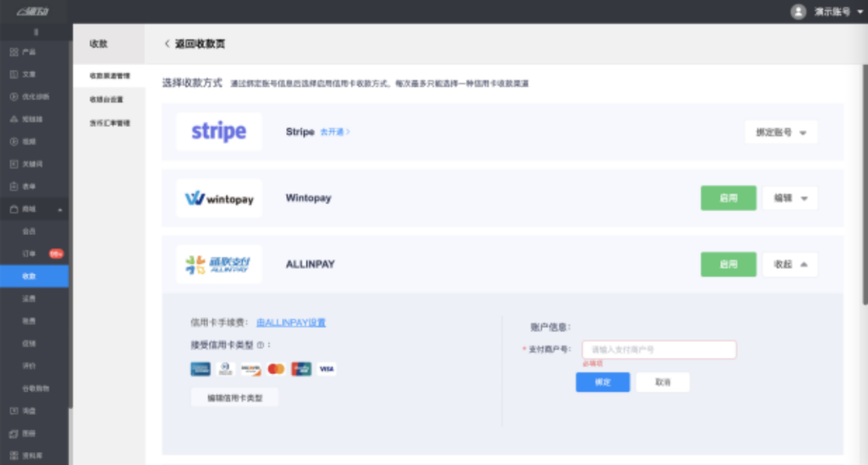Open the 绑定账号 dropdown for Stripe

coord(781,132)
